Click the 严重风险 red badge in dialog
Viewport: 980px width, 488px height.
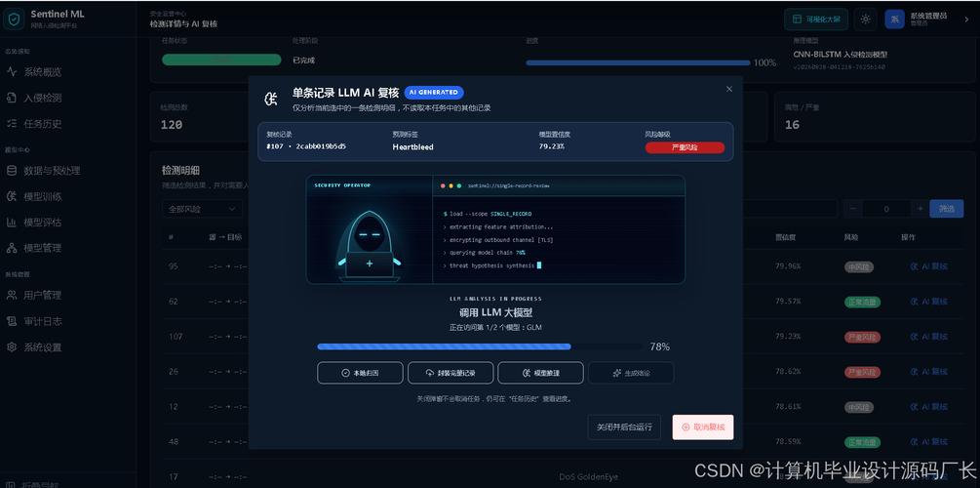coord(685,147)
